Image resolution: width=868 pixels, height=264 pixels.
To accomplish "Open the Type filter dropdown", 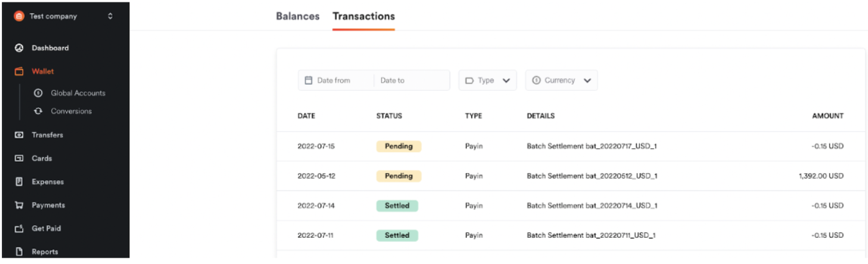I will pos(487,80).
